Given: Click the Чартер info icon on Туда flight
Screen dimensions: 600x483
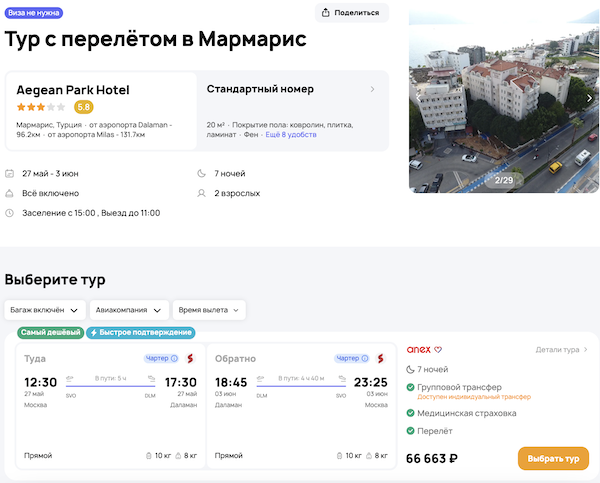Looking at the screenshot, I should (x=174, y=358).
